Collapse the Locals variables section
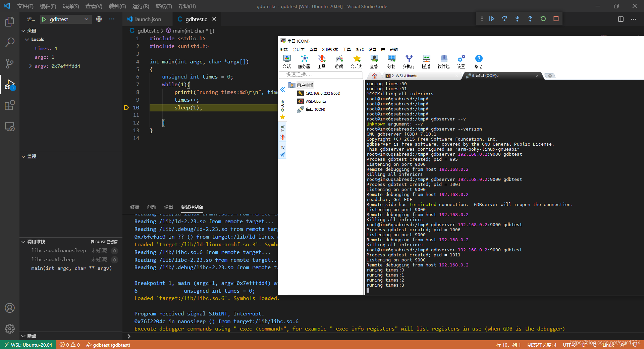The width and height of the screenshot is (644, 349). click(27, 39)
